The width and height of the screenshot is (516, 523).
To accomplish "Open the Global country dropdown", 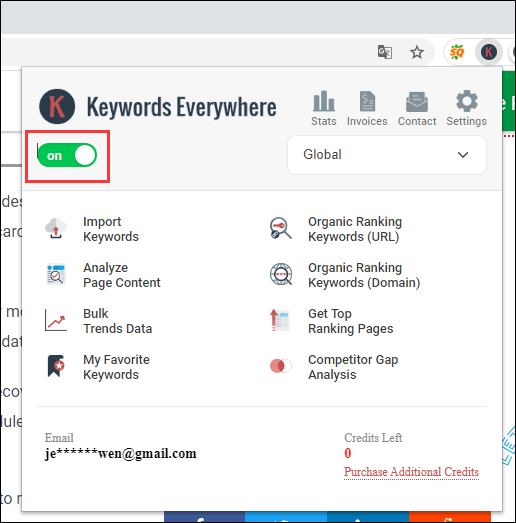I will [387, 155].
